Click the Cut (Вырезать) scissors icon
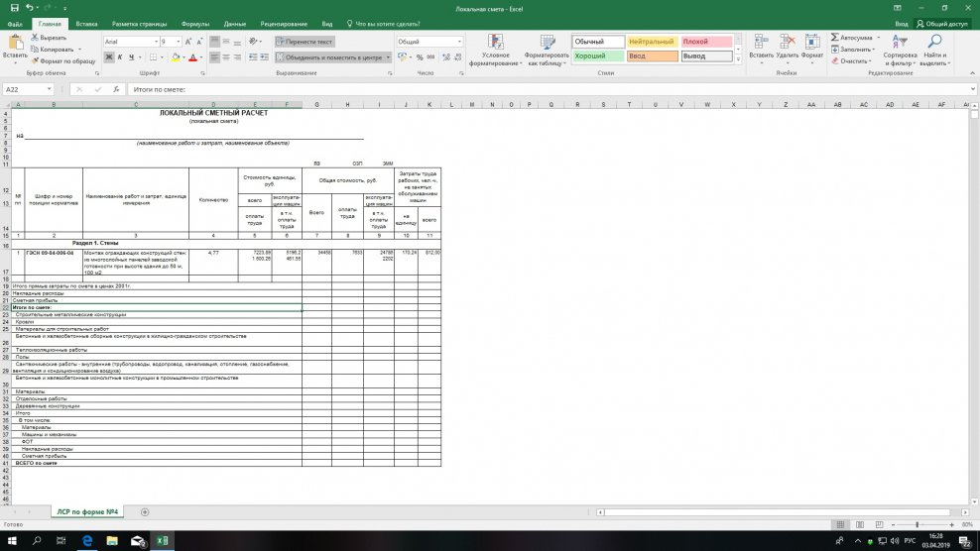Viewport: 980px width, 551px height. pos(36,38)
